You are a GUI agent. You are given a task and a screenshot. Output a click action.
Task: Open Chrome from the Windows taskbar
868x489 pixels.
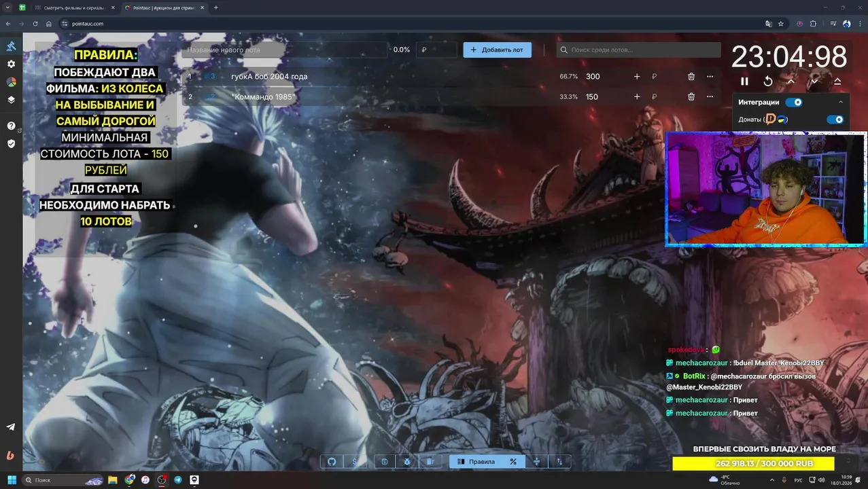(129, 480)
